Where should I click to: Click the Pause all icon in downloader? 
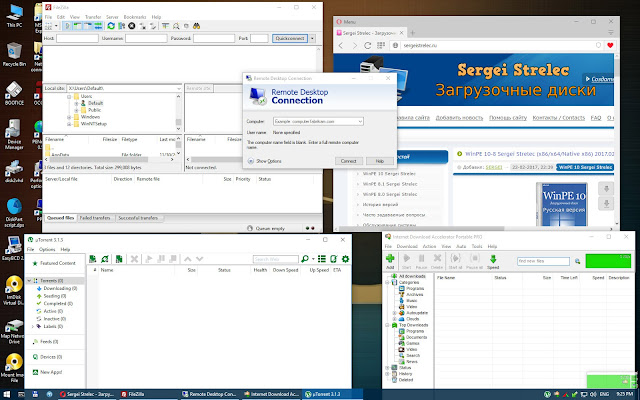[x=474, y=258]
